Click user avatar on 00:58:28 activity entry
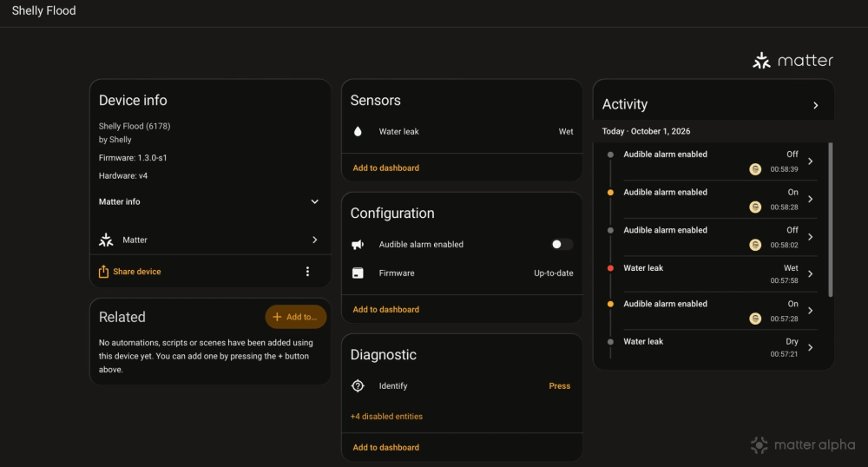The width and height of the screenshot is (868, 467). pos(755,207)
